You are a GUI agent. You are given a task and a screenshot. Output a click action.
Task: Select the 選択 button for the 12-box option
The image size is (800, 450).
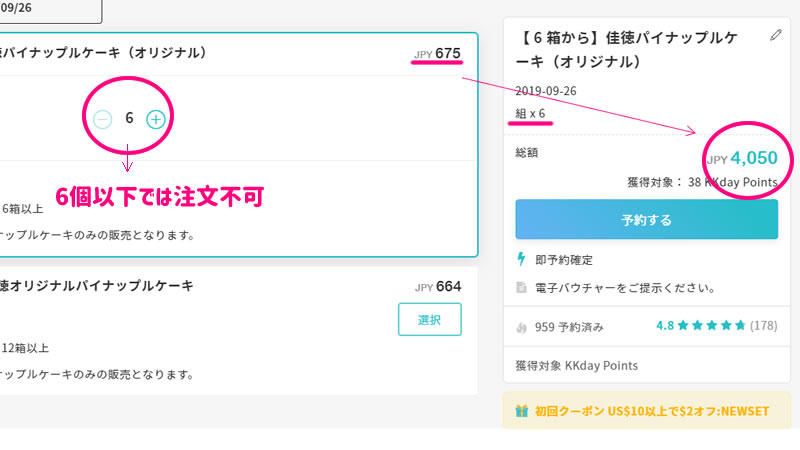pos(430,319)
